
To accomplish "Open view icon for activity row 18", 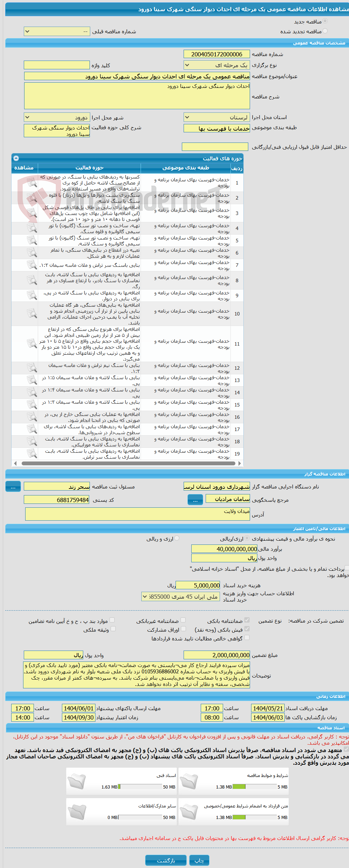I will click(32, 442).
